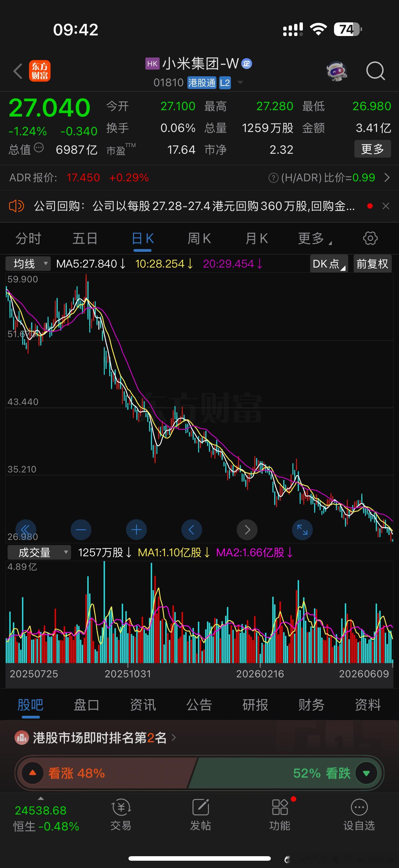This screenshot has height=868, width=399.
Task: Select the 股吧 tab
Action: (x=30, y=705)
